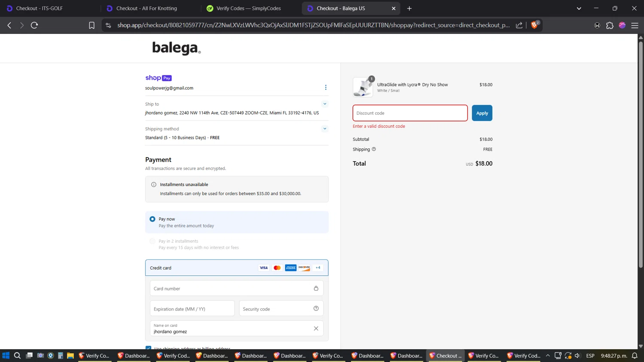Click the Name on card field

point(237,329)
